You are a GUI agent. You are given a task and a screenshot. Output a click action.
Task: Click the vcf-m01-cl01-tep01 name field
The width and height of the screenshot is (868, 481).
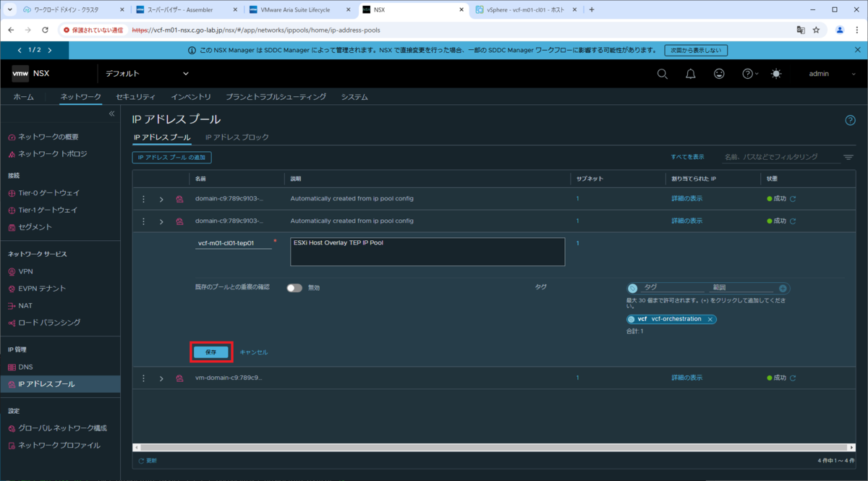pyautogui.click(x=234, y=244)
